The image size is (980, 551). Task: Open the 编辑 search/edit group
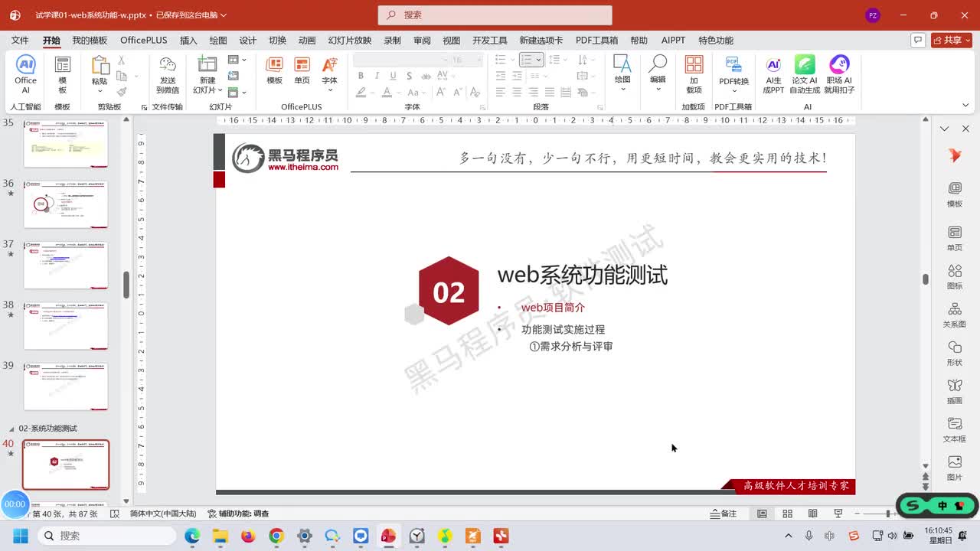pos(658,73)
